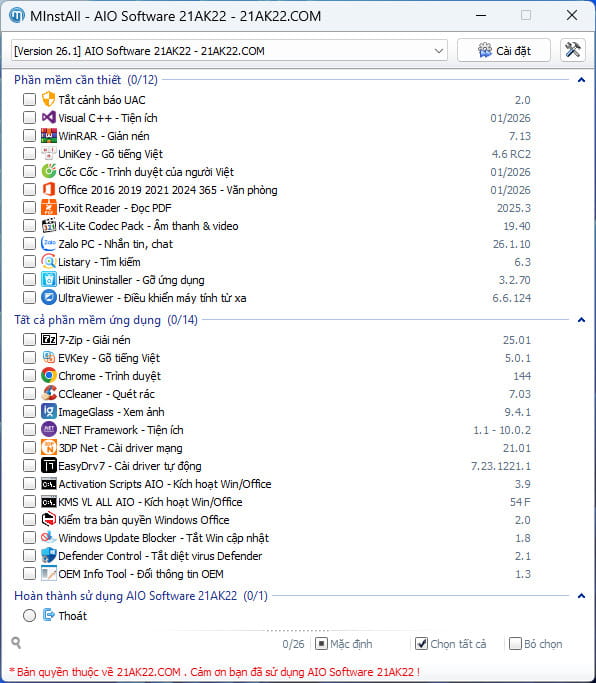Screen dimensions: 596x683
Task: Click the WinRAR books icon
Action: coord(48,135)
